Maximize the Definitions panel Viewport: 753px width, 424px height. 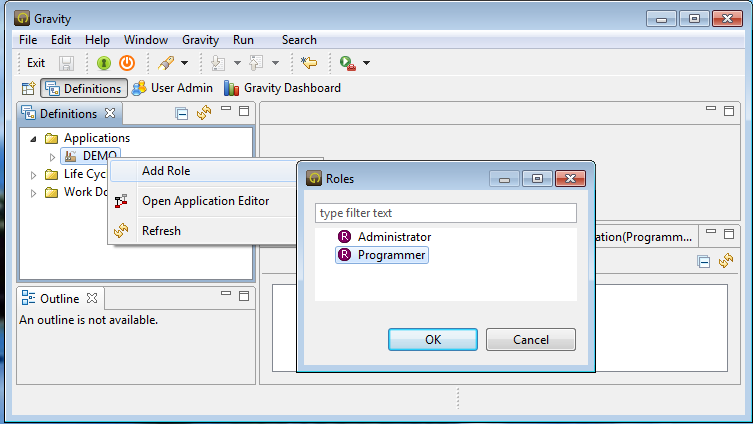pos(243,110)
